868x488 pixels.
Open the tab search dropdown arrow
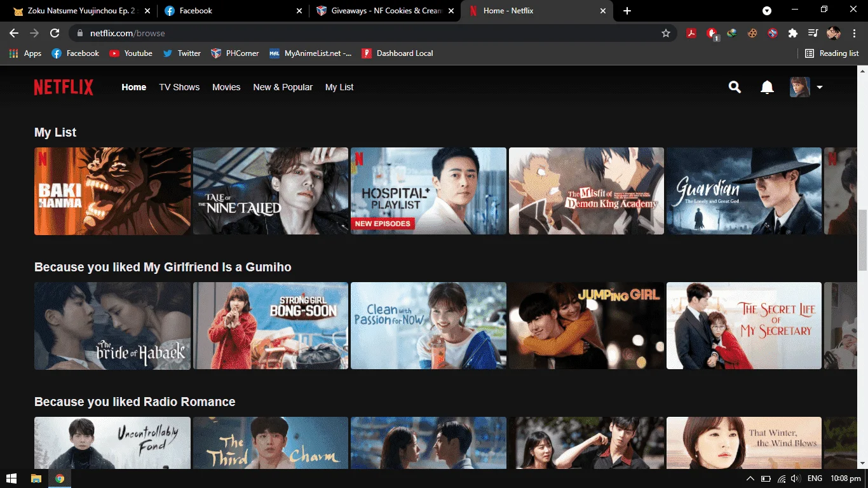(x=767, y=11)
